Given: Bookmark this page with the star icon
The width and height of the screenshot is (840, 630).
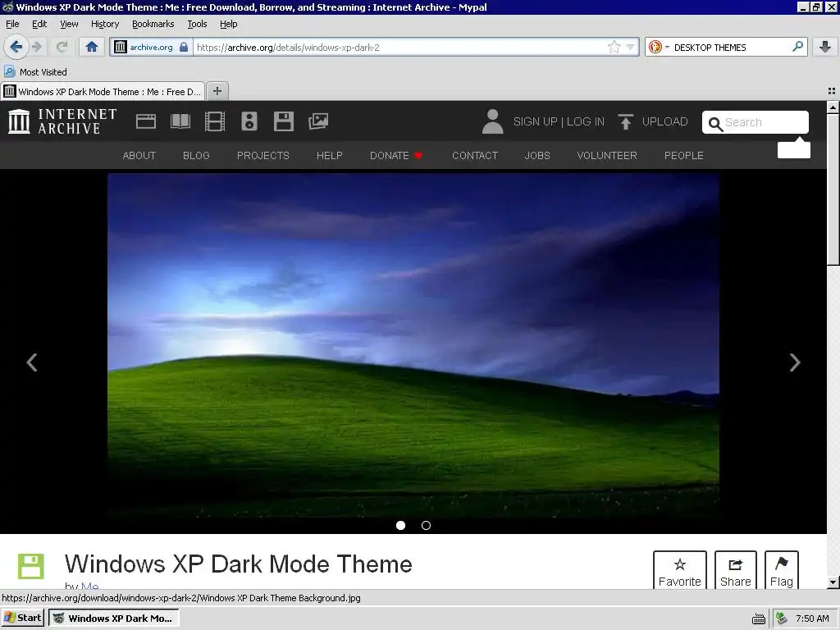Looking at the screenshot, I should (x=614, y=47).
